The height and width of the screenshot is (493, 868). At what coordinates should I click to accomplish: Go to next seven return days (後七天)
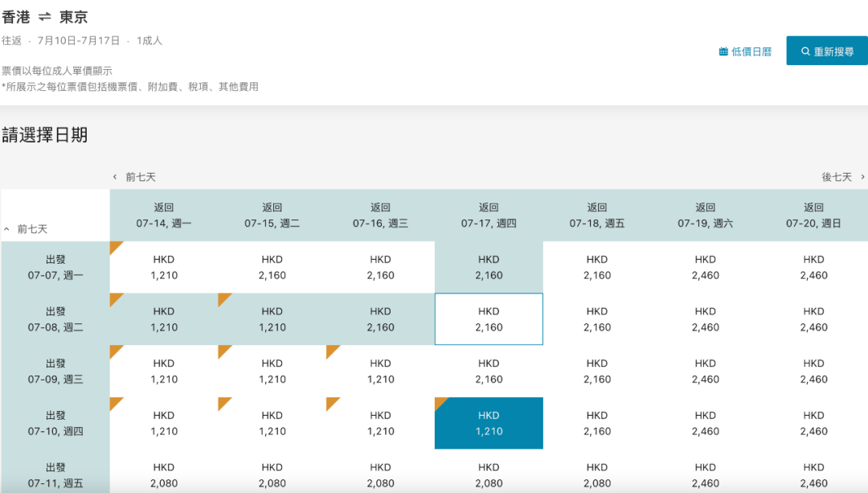point(842,177)
